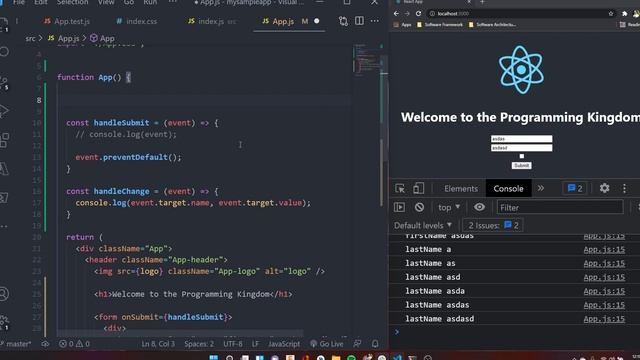Reload the localhost page
The width and height of the screenshot is (640, 360).
click(x=418, y=13)
